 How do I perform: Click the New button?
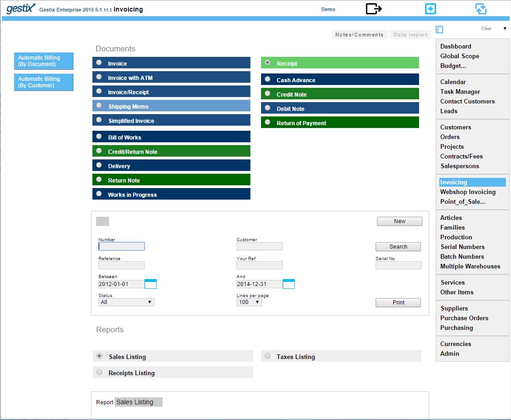coord(399,221)
